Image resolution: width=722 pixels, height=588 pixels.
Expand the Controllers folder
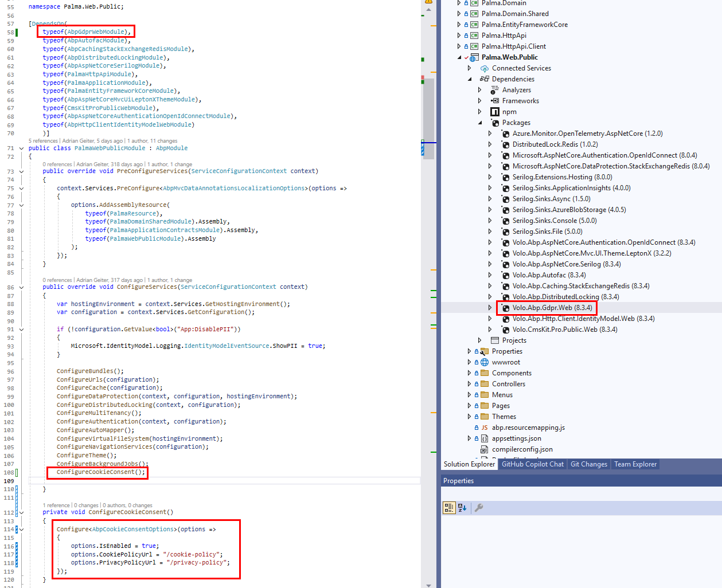(x=469, y=384)
